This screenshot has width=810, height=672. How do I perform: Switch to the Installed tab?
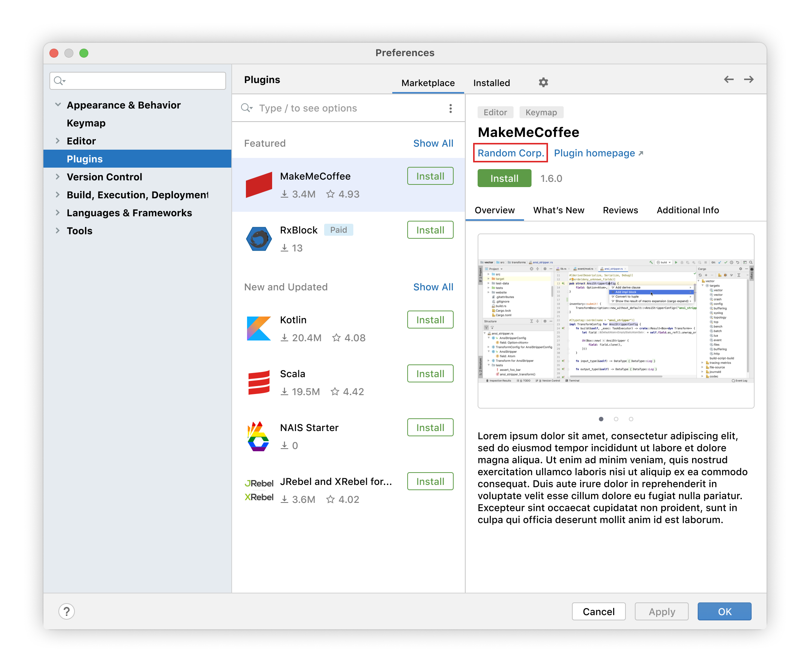491,83
